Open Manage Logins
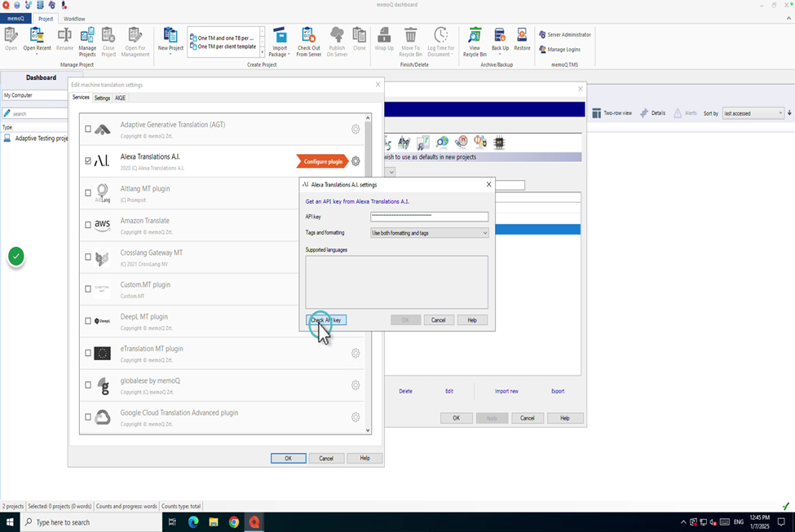Viewport: 795px width, 532px height. coord(559,49)
